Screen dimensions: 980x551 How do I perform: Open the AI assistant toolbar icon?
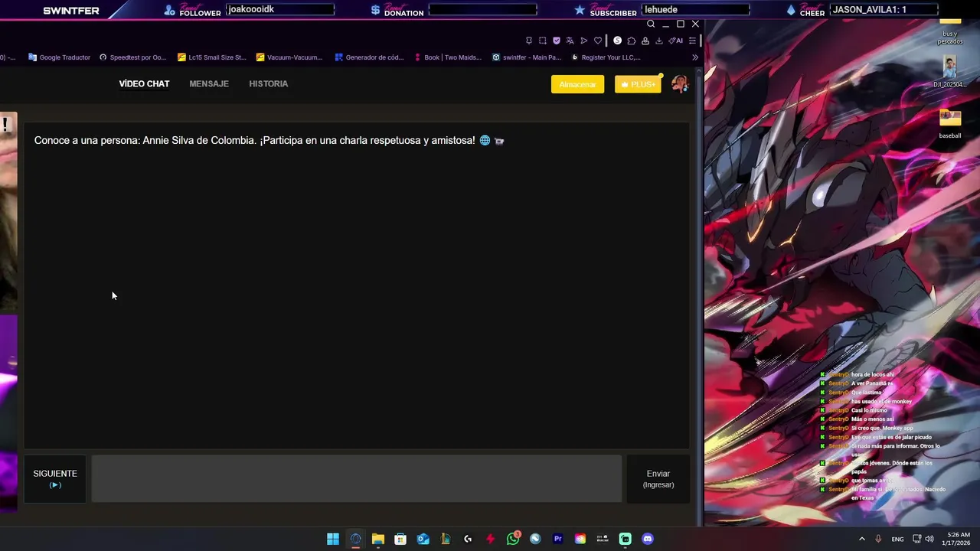[675, 41]
